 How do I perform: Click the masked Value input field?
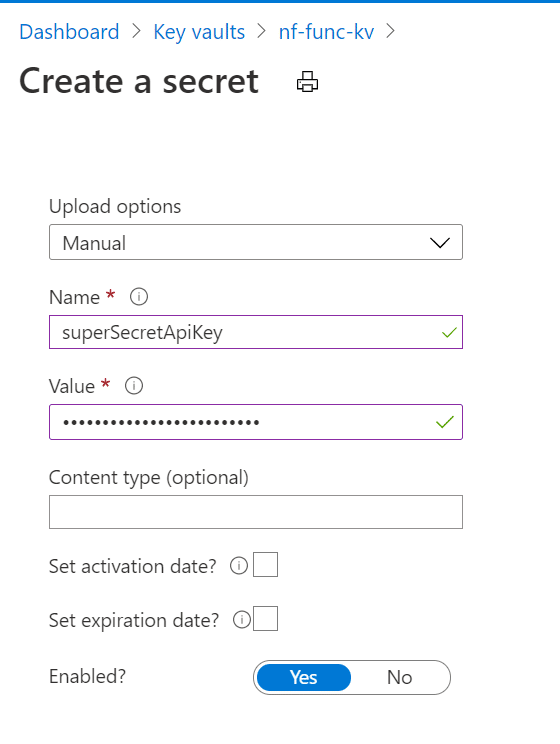(x=256, y=422)
